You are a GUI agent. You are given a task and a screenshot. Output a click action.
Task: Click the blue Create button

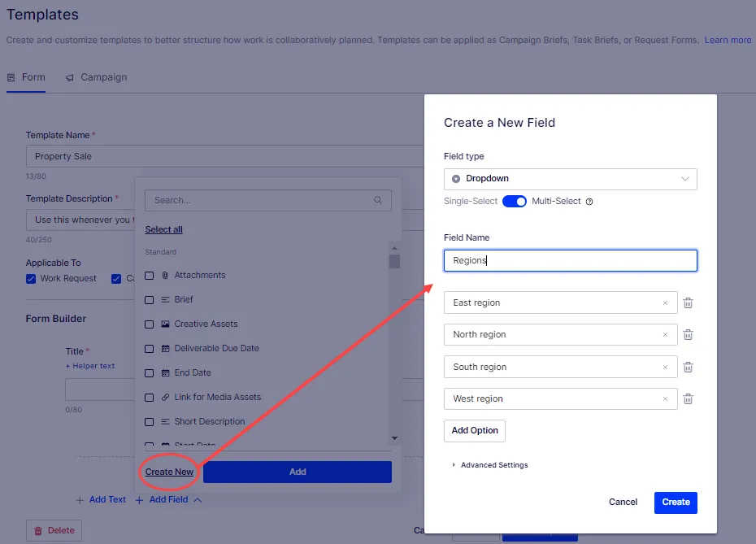click(x=676, y=503)
